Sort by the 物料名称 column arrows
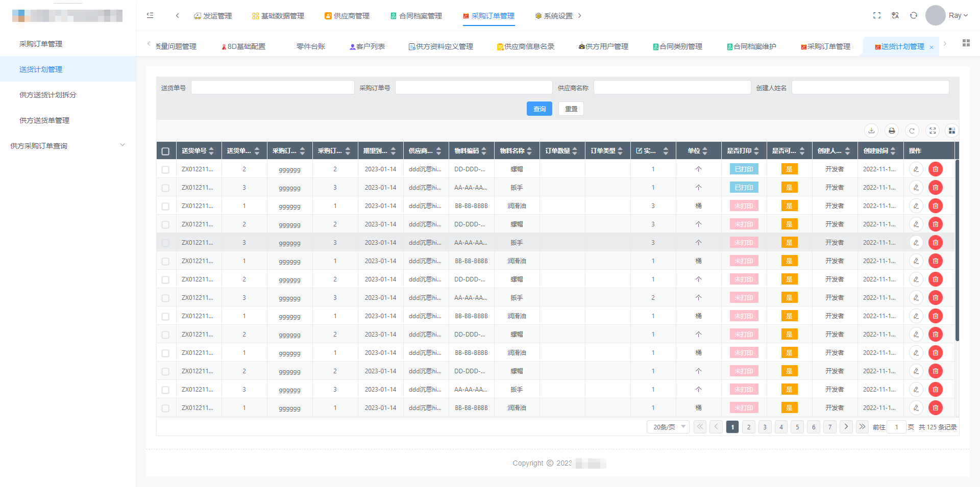Screen dimensions: 980x487 point(529,151)
